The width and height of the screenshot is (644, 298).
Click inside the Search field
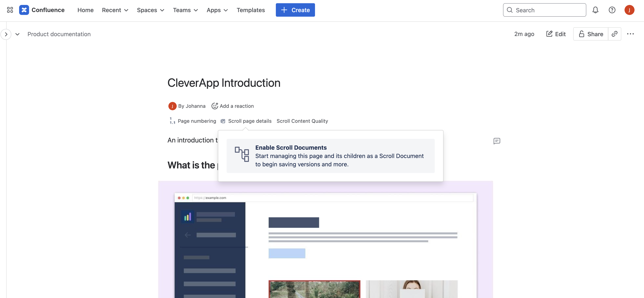point(544,10)
